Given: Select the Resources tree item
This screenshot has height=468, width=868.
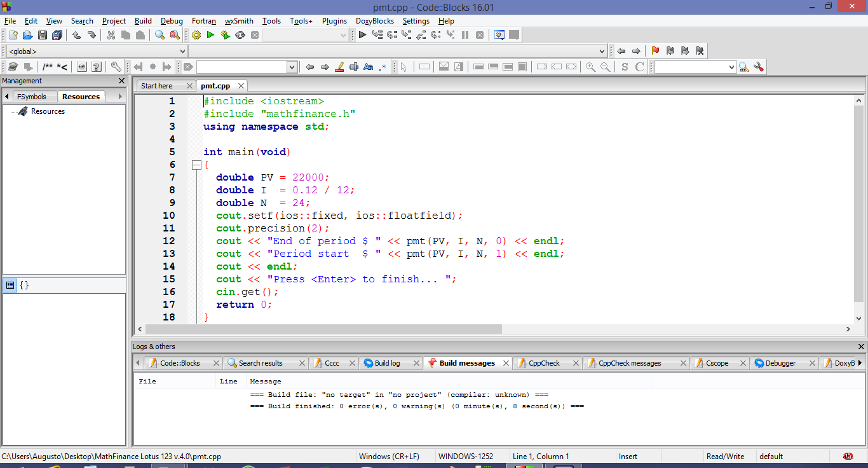Looking at the screenshot, I should pyautogui.click(x=48, y=111).
